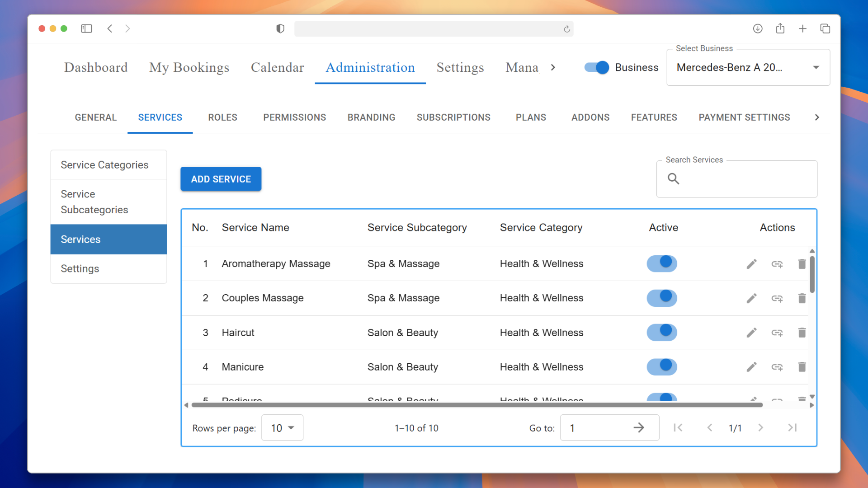
Task: Toggle the Business mode switch
Action: tap(596, 67)
